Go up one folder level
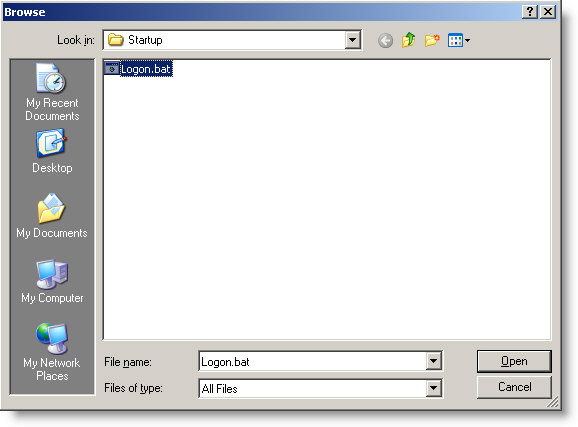Image resolution: width=578 pixels, height=427 pixels. click(408, 40)
